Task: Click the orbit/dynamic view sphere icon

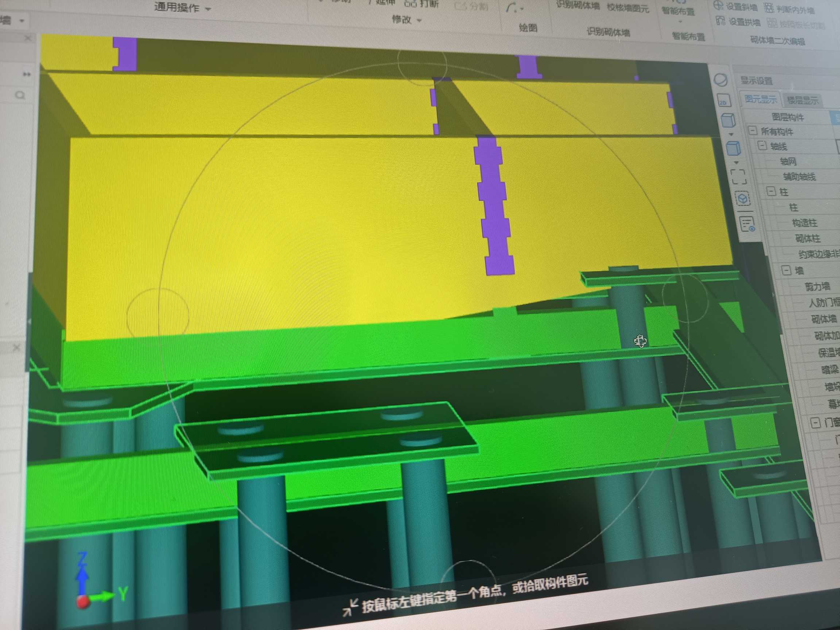Action: click(720, 81)
